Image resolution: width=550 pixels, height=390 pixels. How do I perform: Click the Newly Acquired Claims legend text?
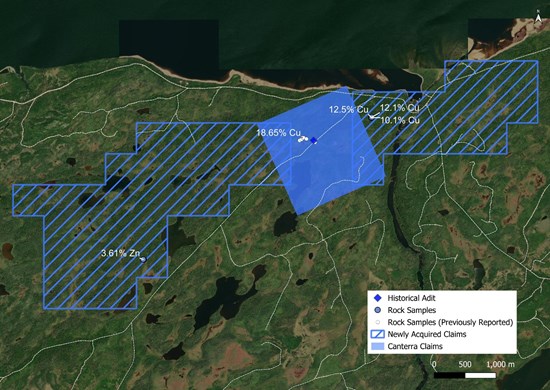pyautogui.click(x=427, y=334)
